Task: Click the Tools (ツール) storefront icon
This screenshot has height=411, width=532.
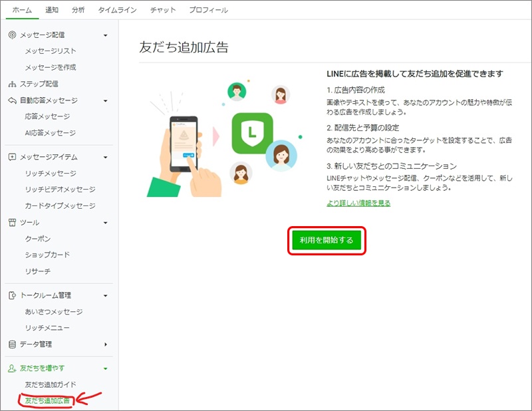Action: (x=12, y=222)
